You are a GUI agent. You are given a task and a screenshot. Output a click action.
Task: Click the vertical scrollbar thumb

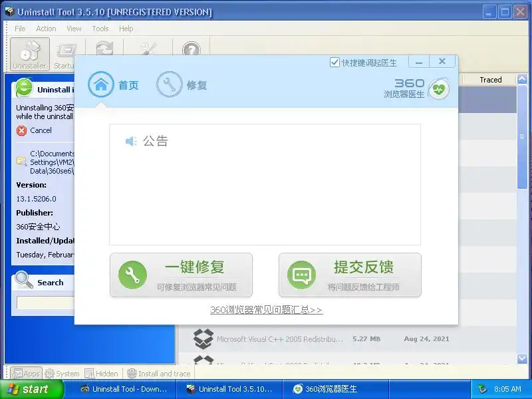point(522,137)
